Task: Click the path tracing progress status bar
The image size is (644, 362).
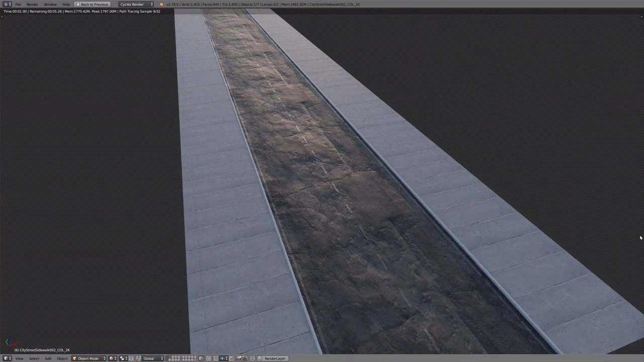Action: pos(80,11)
